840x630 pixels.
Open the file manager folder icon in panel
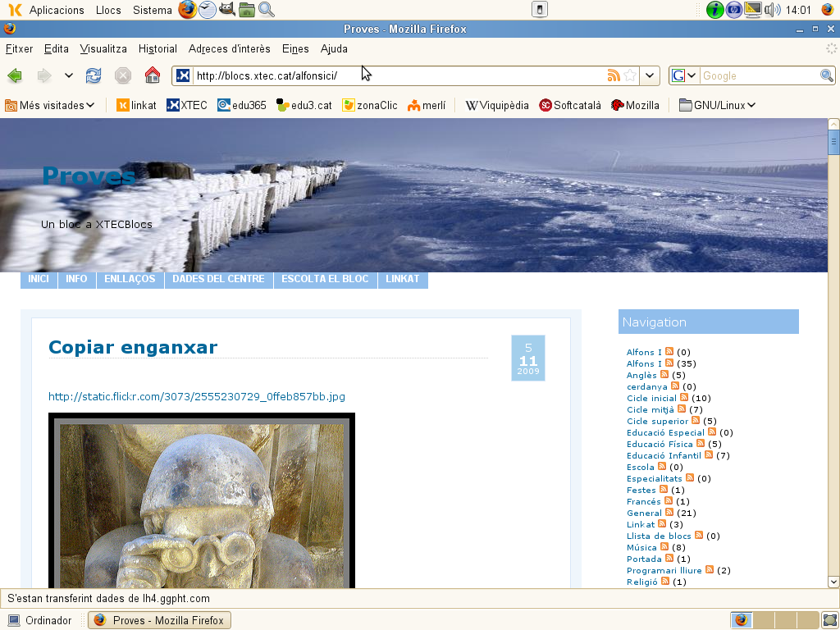tap(246, 10)
